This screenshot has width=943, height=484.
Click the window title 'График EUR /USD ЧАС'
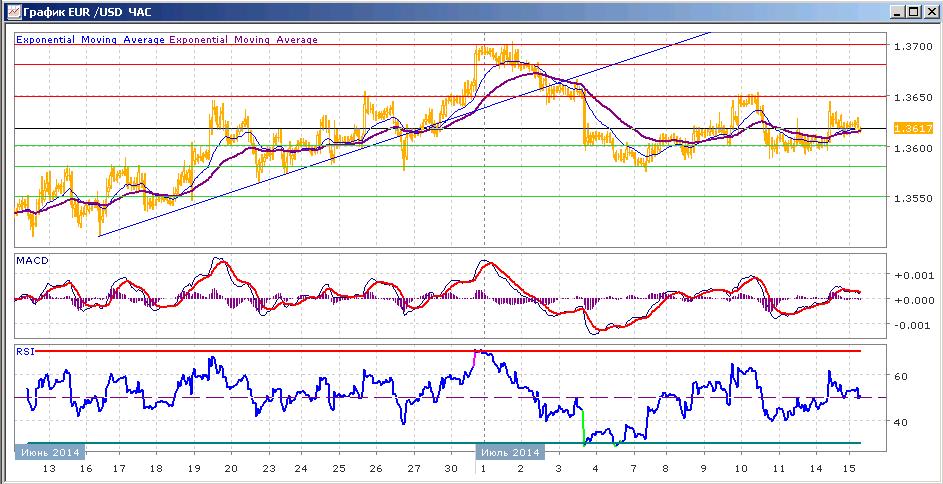85,11
